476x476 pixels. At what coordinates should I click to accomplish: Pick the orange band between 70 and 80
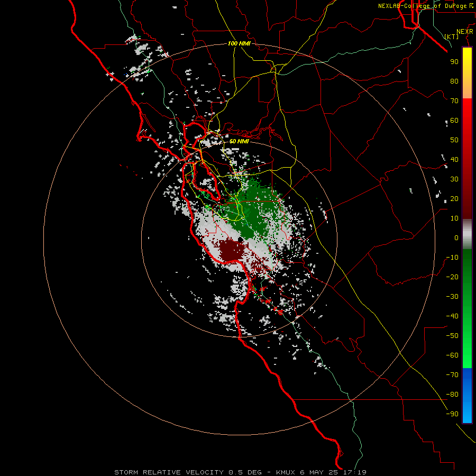[467, 91]
